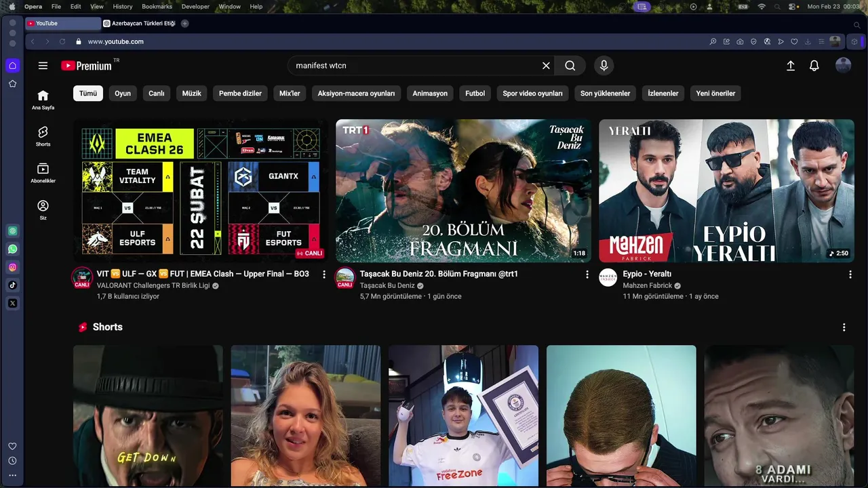Open the YouTube hamburger guide menu

click(43, 66)
